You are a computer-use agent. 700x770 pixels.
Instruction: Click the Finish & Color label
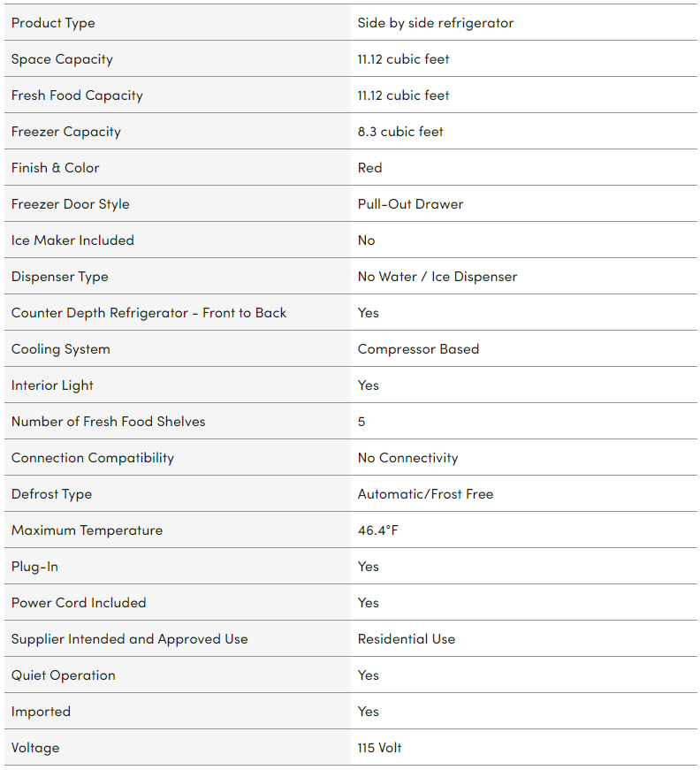click(55, 168)
